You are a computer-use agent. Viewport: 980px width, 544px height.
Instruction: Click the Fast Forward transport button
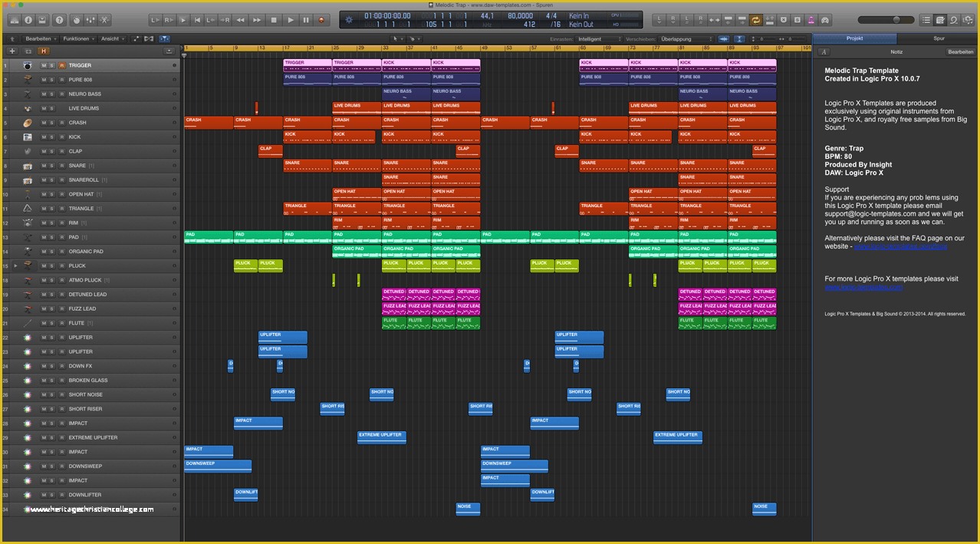point(257,20)
